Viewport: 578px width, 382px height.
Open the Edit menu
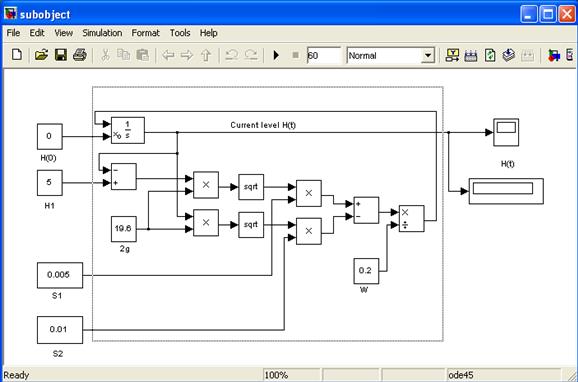coord(37,33)
